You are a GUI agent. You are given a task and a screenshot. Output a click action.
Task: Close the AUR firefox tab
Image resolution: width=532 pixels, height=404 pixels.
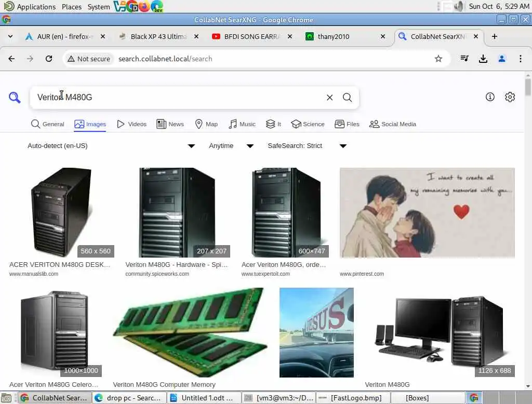point(103,36)
